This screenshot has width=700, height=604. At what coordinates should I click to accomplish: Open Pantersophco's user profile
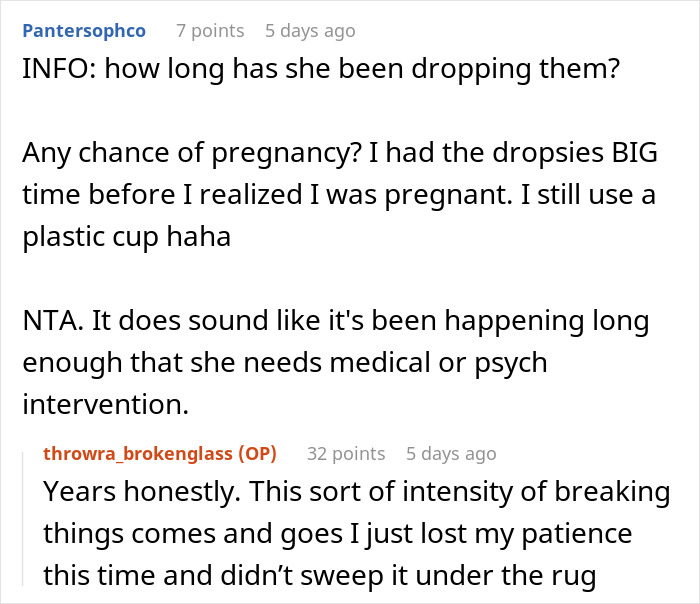point(83,31)
